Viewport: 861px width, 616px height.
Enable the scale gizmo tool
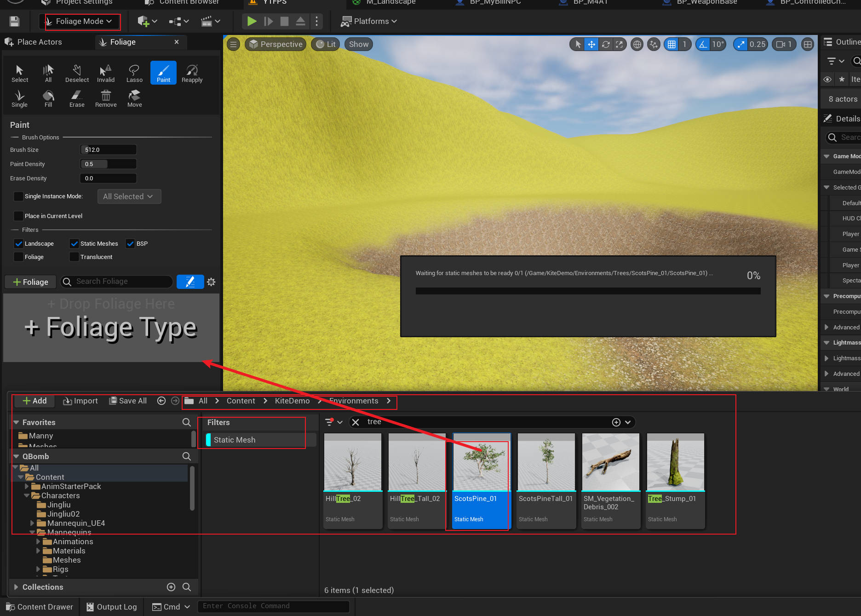pyautogui.click(x=620, y=44)
